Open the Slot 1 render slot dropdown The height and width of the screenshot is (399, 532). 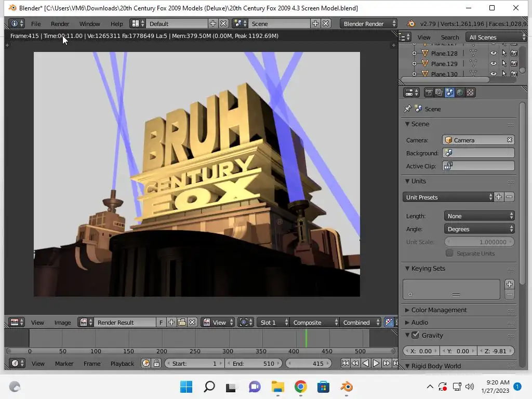[x=273, y=322]
